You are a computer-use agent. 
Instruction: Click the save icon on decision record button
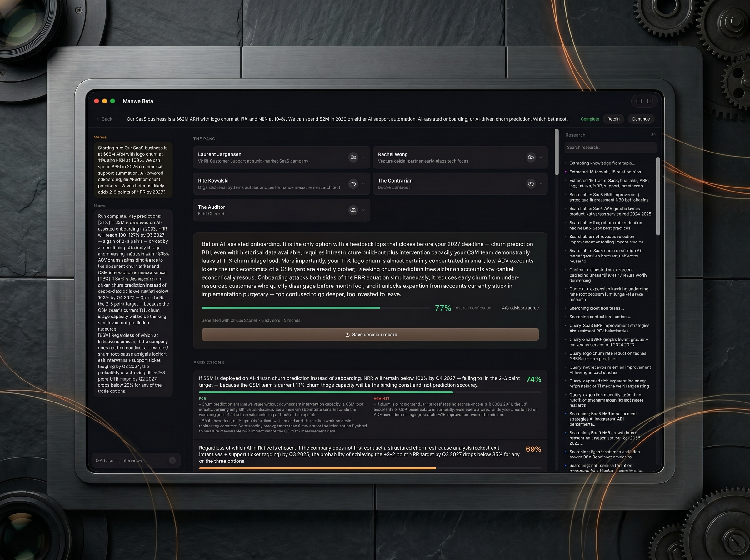click(x=347, y=335)
